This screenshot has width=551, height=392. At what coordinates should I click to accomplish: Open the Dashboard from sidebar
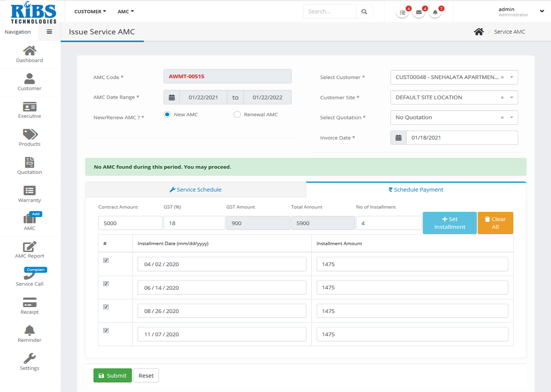(x=30, y=51)
